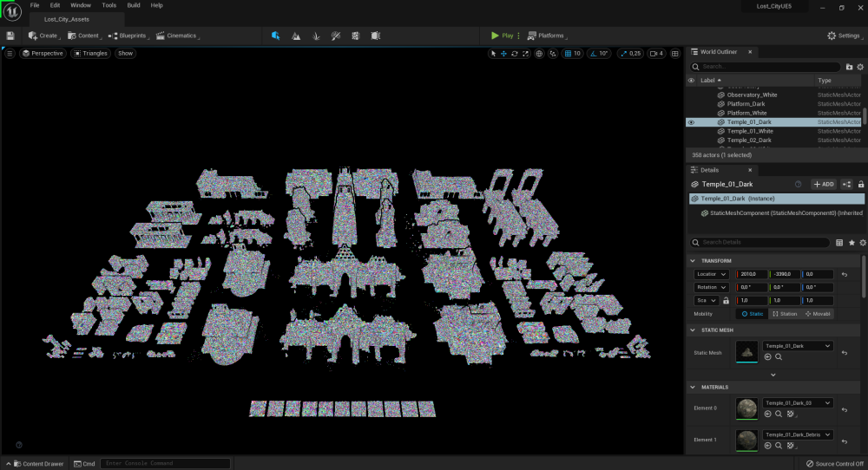Screen dimensions: 868x470
Task: Activate the rotate transform gizmo icon
Action: [515, 54]
